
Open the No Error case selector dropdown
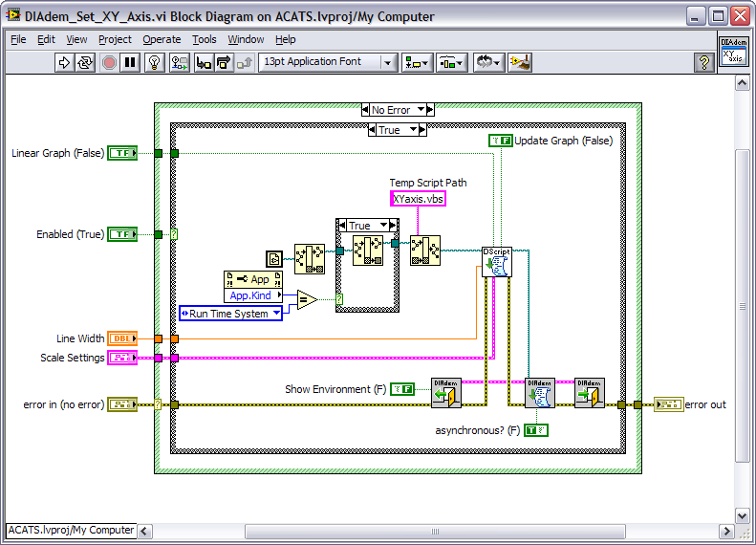click(421, 110)
